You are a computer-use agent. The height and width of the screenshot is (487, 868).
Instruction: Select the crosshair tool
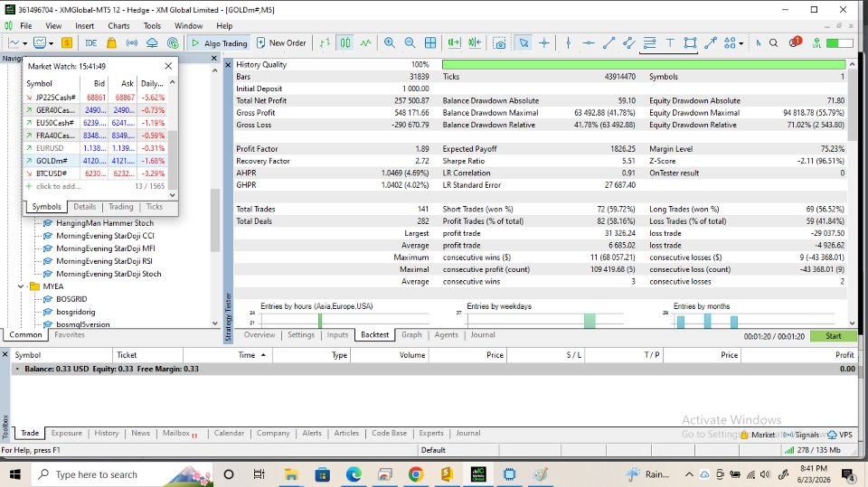[544, 43]
